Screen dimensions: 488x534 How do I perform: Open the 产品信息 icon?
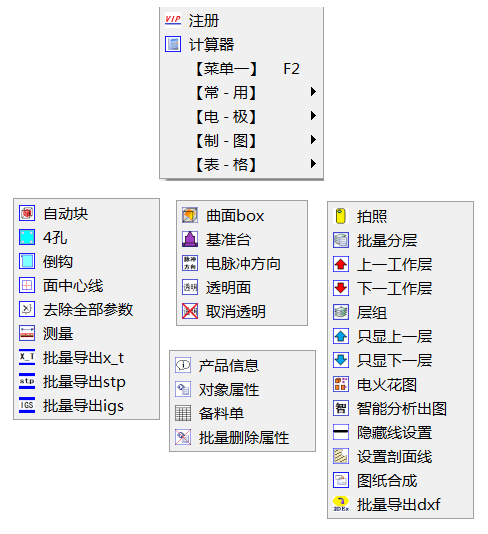pos(183,365)
